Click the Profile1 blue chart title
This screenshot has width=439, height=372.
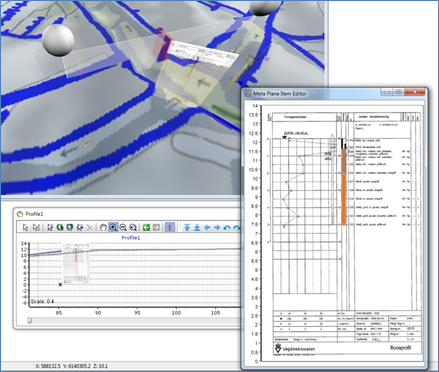tap(131, 238)
